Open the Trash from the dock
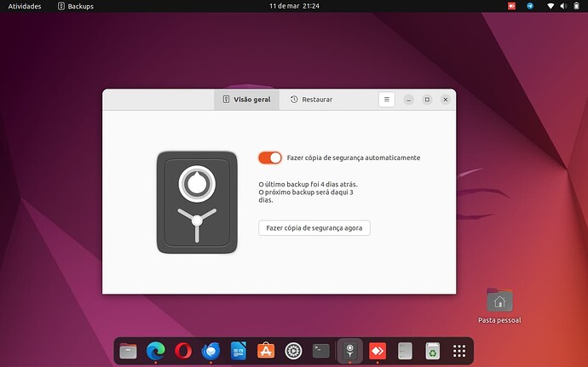 (x=432, y=352)
